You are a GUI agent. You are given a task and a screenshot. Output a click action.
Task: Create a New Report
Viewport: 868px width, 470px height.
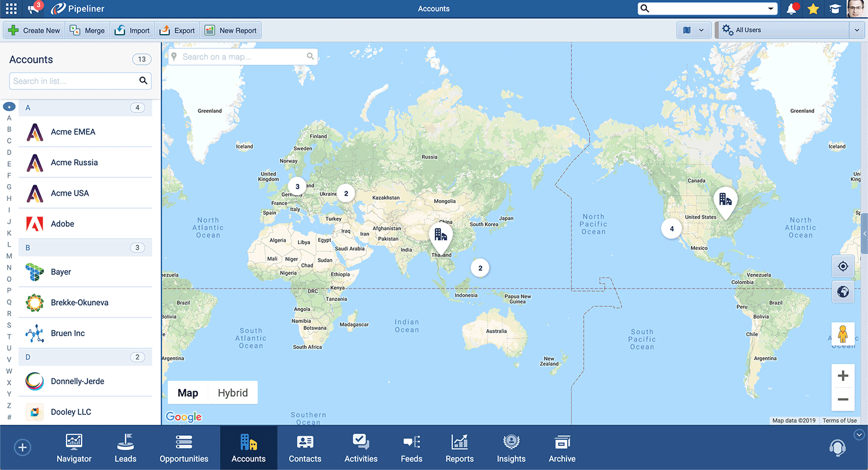231,30
